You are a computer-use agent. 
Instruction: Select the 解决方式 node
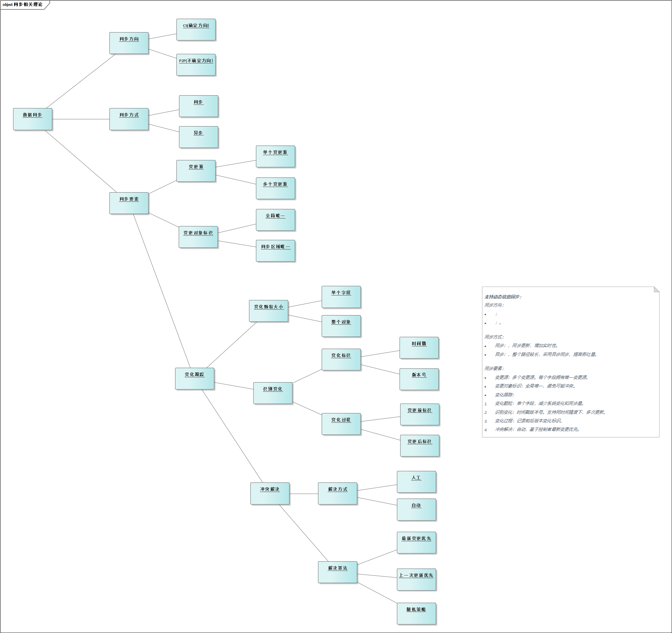coord(338,493)
